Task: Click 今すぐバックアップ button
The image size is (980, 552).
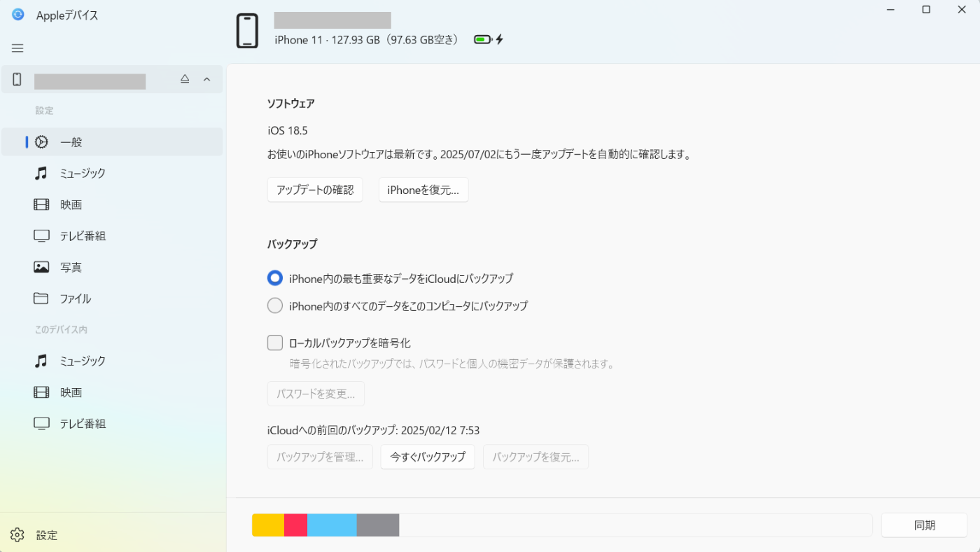Action: point(428,457)
